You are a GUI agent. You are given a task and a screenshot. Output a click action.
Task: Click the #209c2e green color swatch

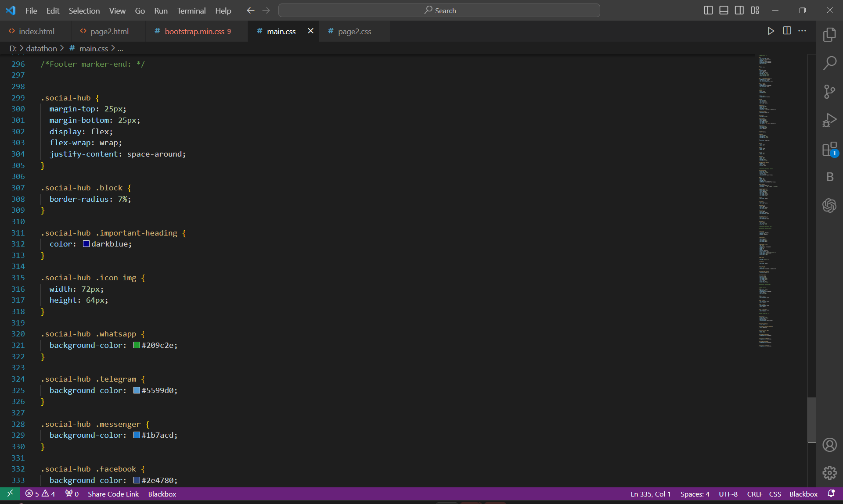[137, 345]
